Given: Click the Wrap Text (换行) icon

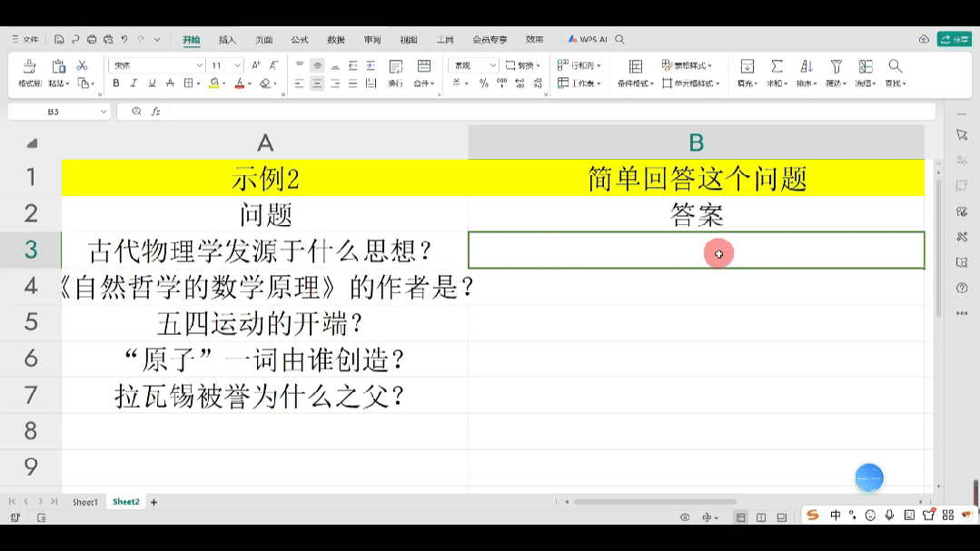Looking at the screenshot, I should 396,67.
